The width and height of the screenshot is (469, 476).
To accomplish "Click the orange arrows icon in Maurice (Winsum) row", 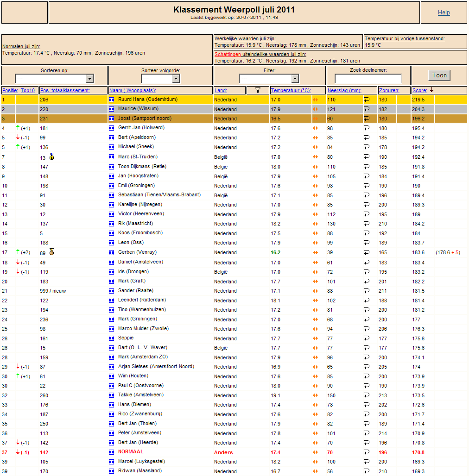I will tap(315, 109).
